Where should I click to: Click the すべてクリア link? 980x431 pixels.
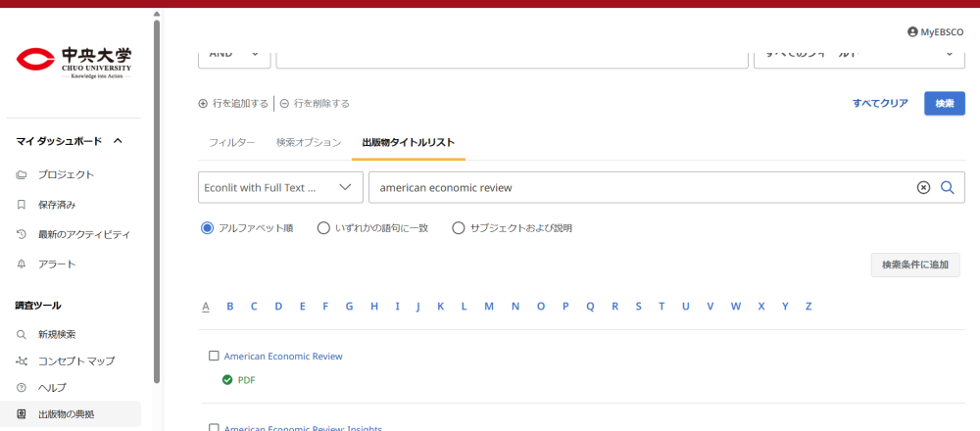(x=879, y=104)
